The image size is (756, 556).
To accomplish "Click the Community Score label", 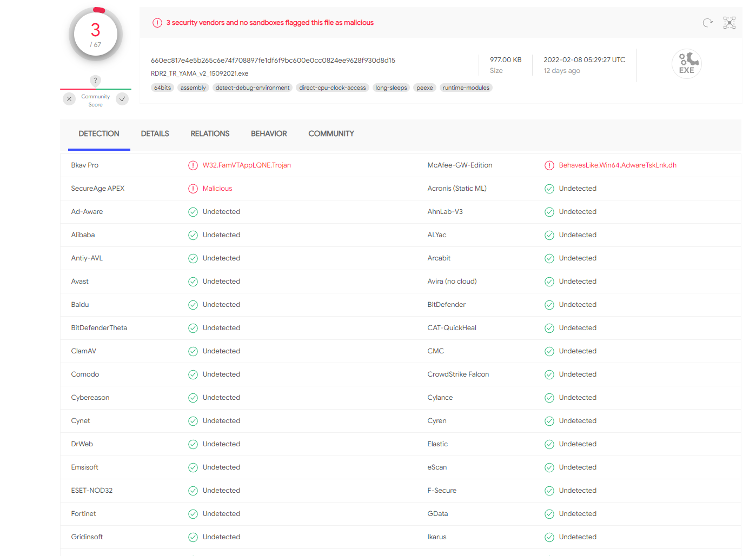I will [96, 101].
